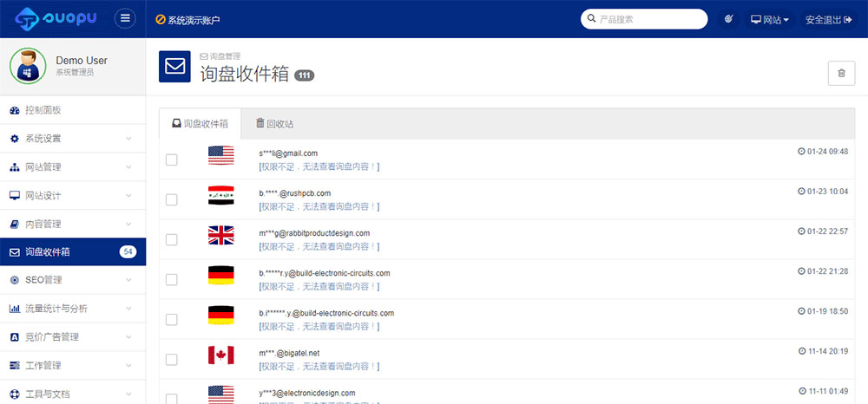Open inquiry from m***.@bigatel.net

coord(290,353)
